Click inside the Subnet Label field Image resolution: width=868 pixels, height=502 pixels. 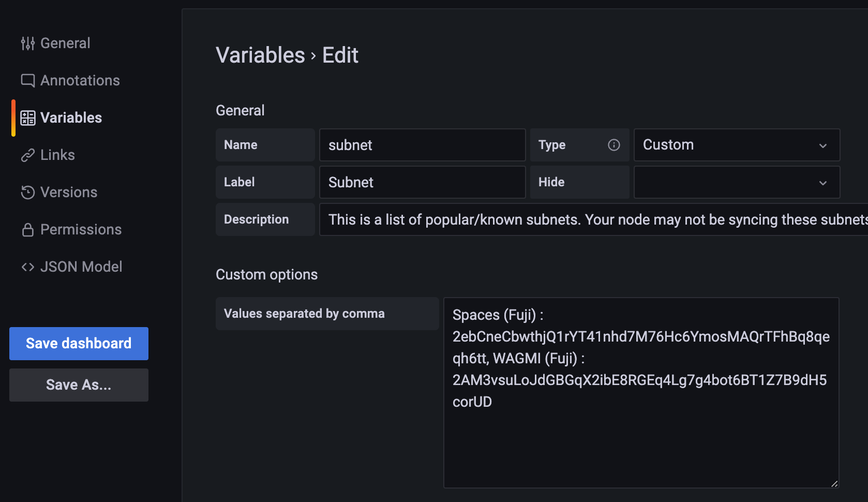point(422,182)
